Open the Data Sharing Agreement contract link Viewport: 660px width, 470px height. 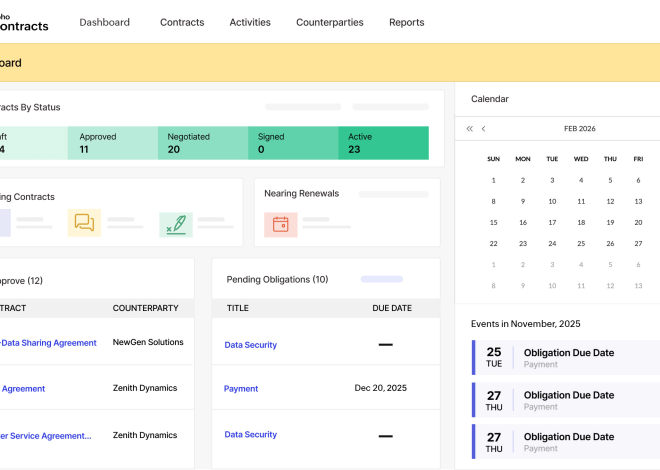(x=48, y=343)
